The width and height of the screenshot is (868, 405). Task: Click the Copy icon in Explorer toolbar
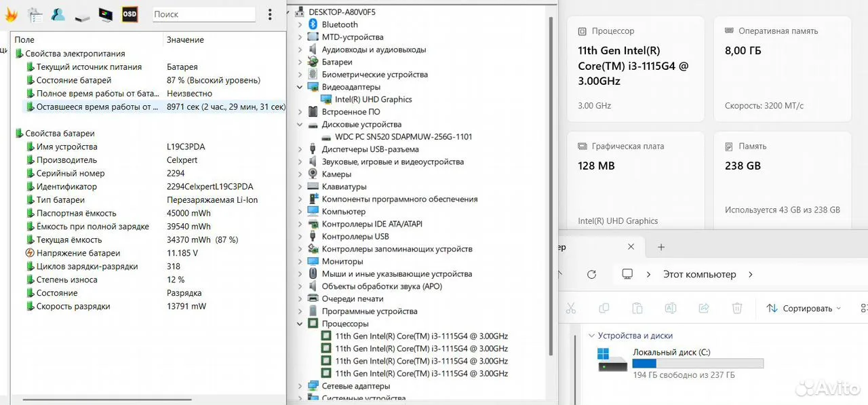(604, 308)
